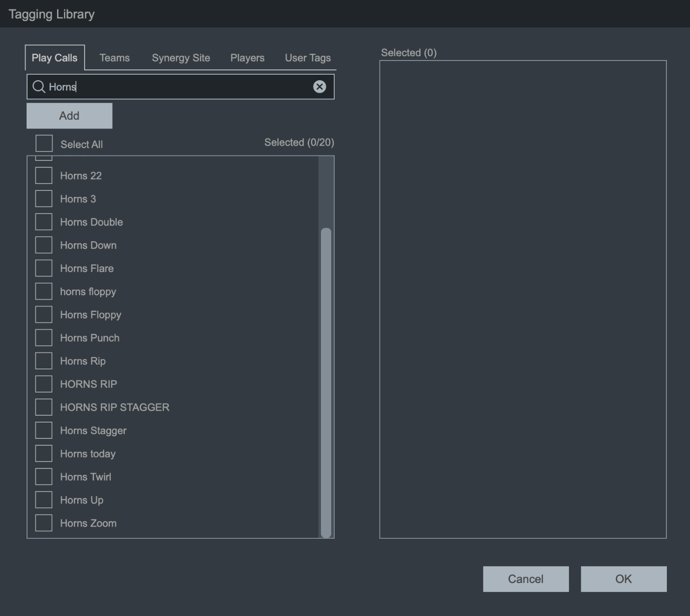Click the Add button
690x616 pixels.
click(x=69, y=116)
